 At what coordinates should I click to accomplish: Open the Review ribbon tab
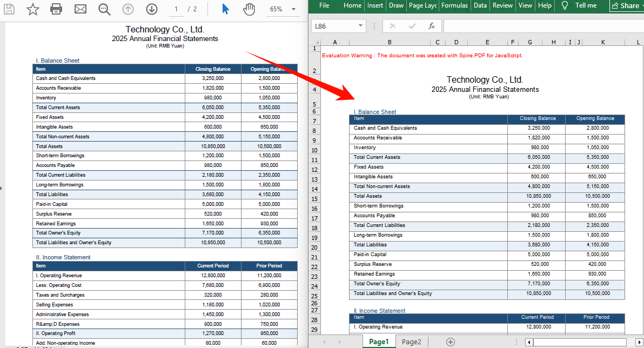tap(502, 5)
